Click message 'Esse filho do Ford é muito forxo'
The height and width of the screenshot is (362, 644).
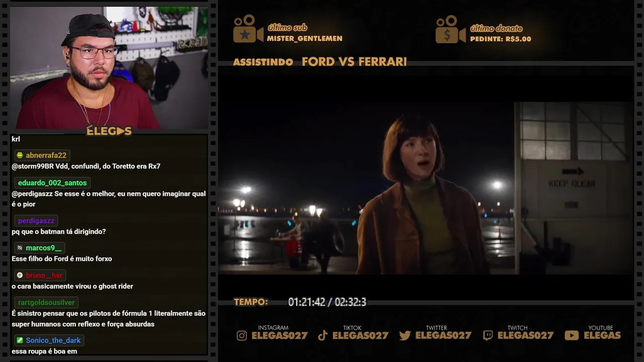pos(62,259)
